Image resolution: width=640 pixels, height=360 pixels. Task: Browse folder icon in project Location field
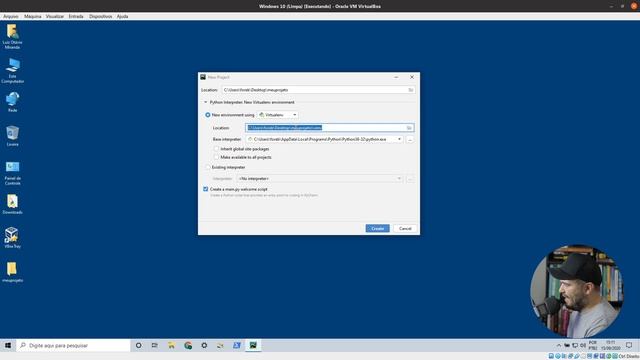click(411, 90)
